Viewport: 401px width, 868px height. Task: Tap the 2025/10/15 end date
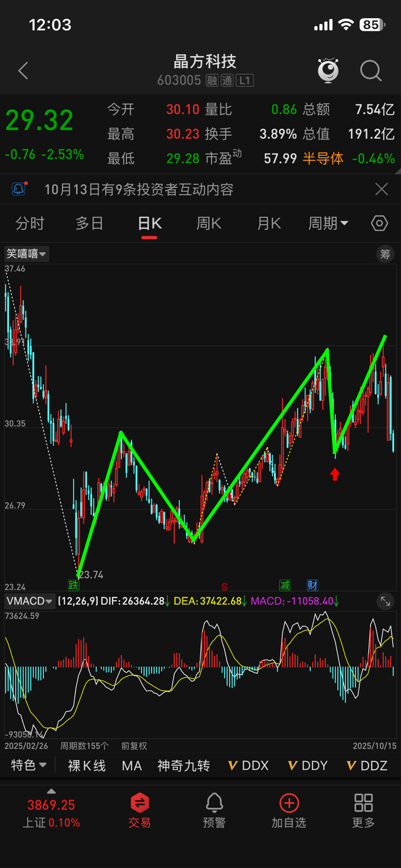click(x=374, y=746)
